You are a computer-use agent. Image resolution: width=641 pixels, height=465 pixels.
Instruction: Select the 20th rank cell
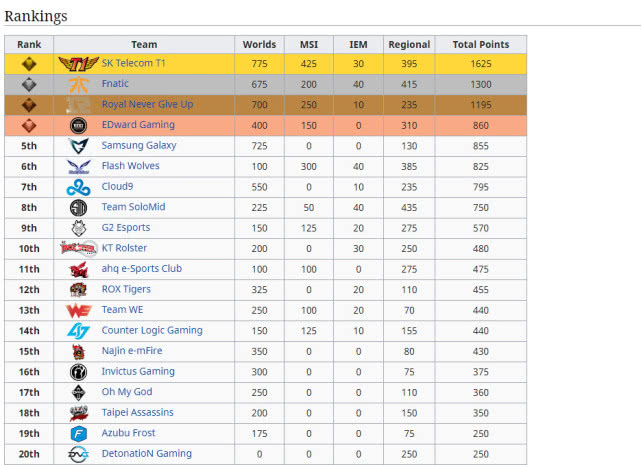tap(29, 454)
